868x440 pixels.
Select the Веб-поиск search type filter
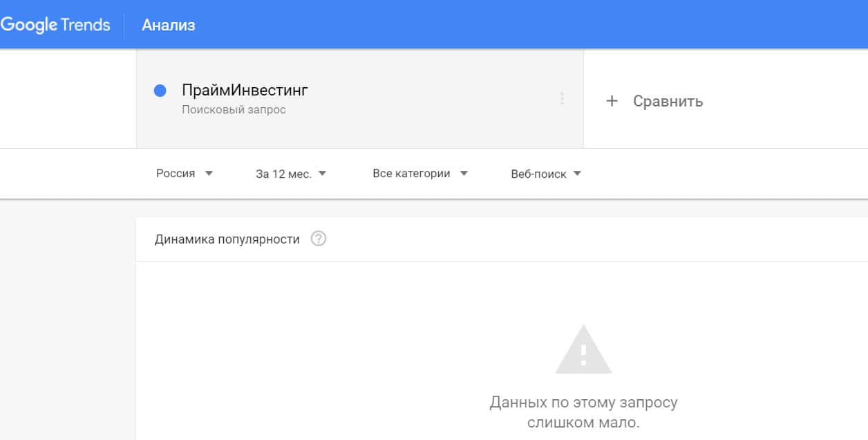pos(538,174)
